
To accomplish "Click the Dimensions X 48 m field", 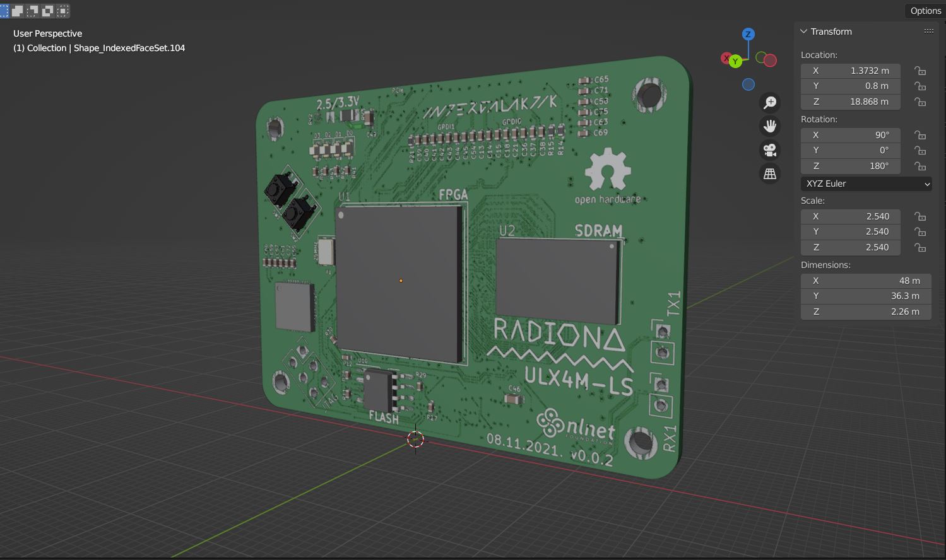I will coord(865,281).
